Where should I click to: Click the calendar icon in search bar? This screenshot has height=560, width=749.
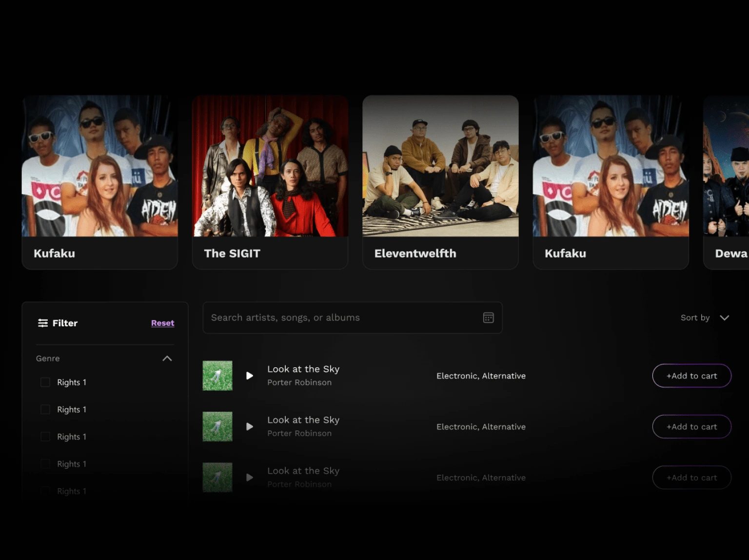[x=488, y=318]
